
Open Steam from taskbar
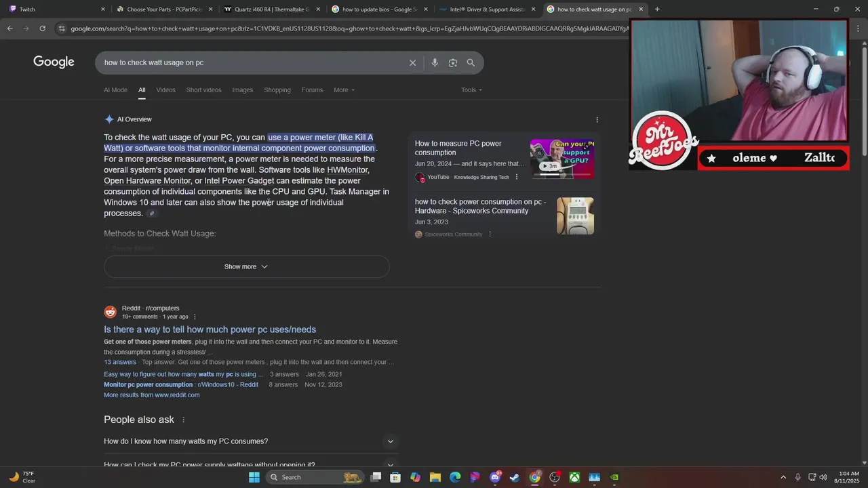click(515, 477)
